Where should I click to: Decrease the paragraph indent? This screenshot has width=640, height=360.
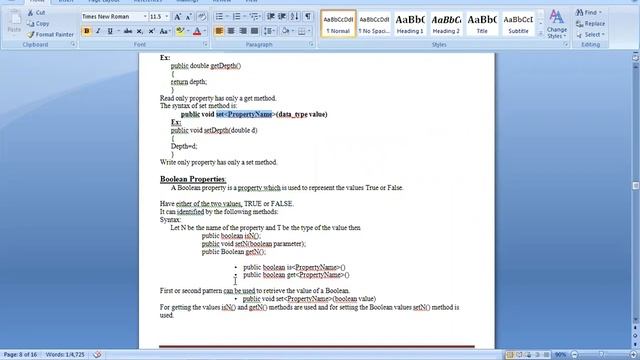pyautogui.click(x=271, y=17)
